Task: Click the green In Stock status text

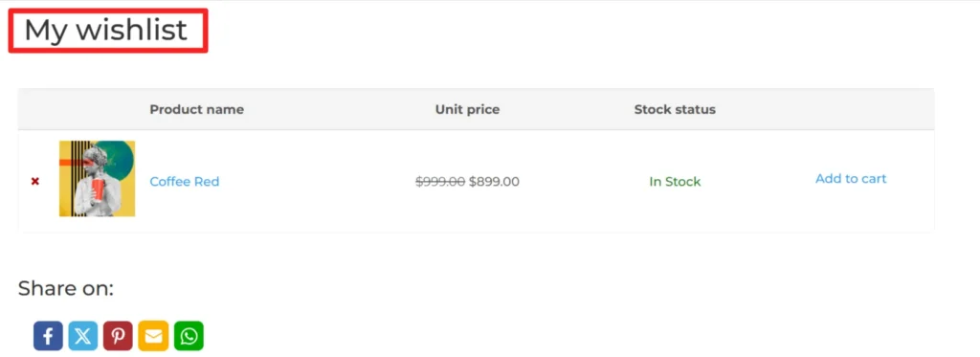Action: point(675,181)
